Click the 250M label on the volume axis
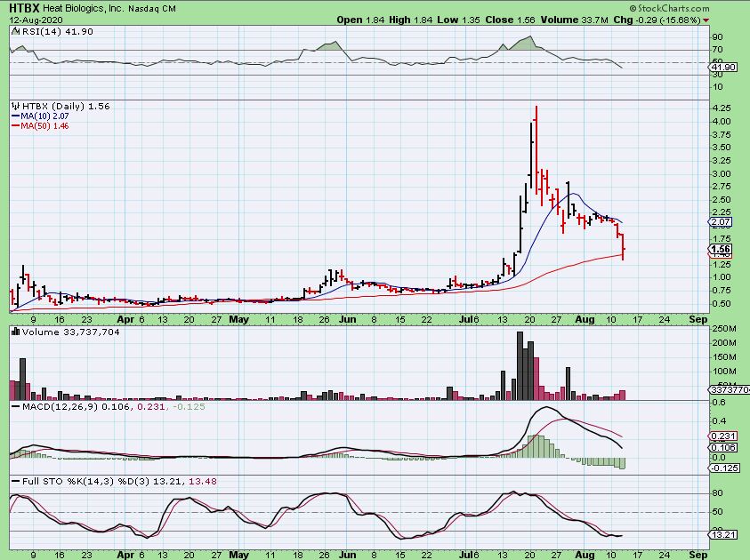 (724, 329)
